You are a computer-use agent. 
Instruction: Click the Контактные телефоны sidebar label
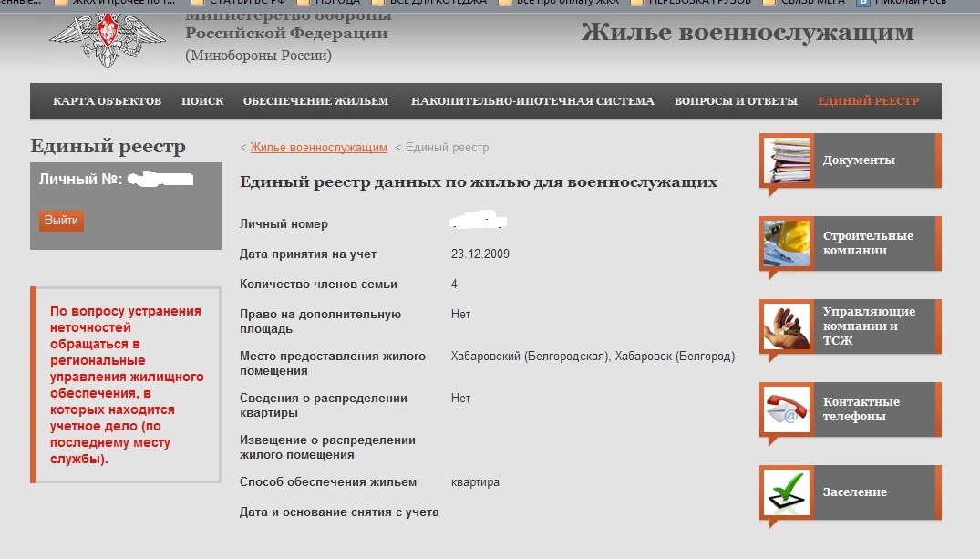[x=861, y=409]
